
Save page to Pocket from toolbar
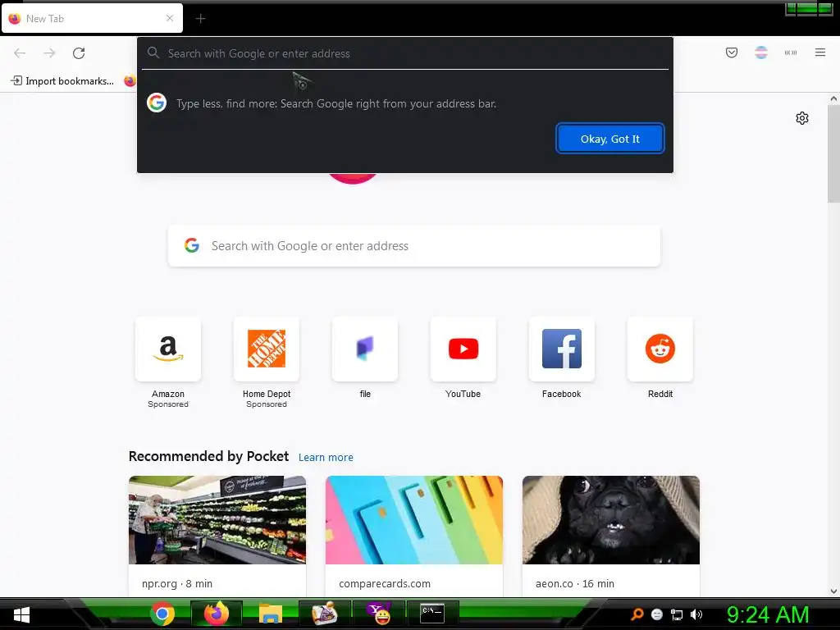[x=731, y=52]
